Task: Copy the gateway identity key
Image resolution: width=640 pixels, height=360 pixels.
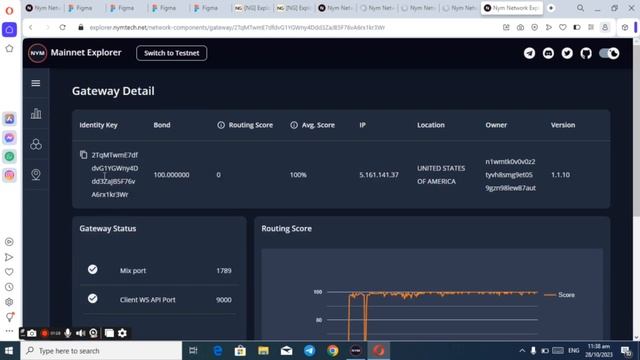Action: [84, 155]
